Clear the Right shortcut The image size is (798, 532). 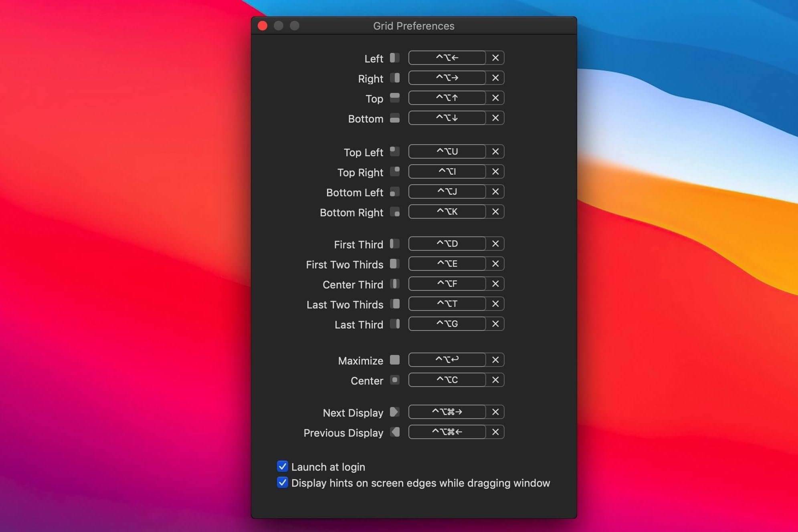[x=495, y=78]
